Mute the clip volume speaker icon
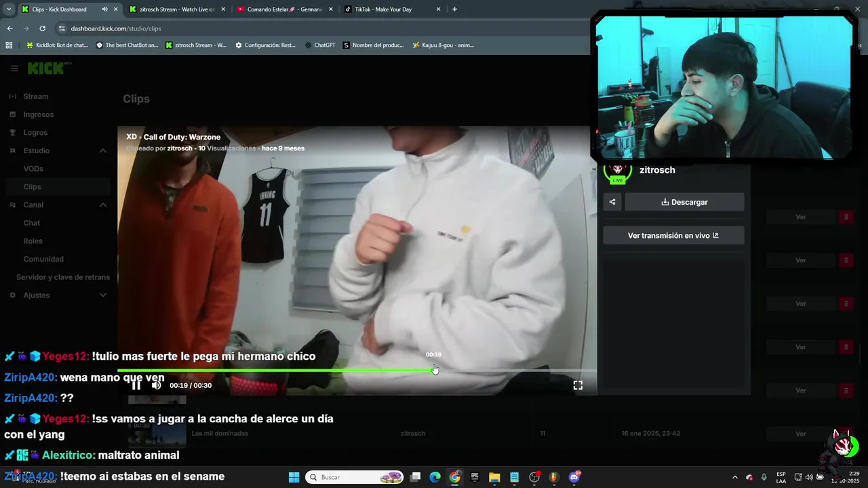Image resolution: width=868 pixels, height=488 pixels. (x=156, y=385)
